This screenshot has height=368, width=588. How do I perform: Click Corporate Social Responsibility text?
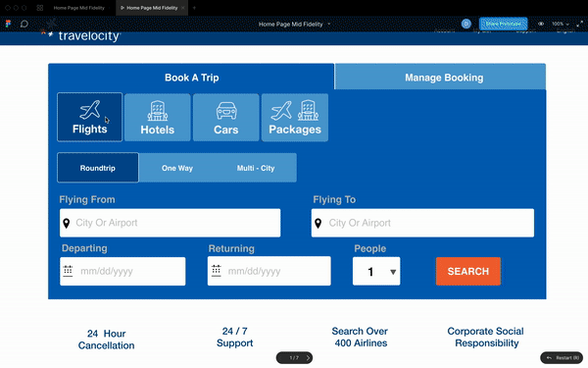click(486, 337)
